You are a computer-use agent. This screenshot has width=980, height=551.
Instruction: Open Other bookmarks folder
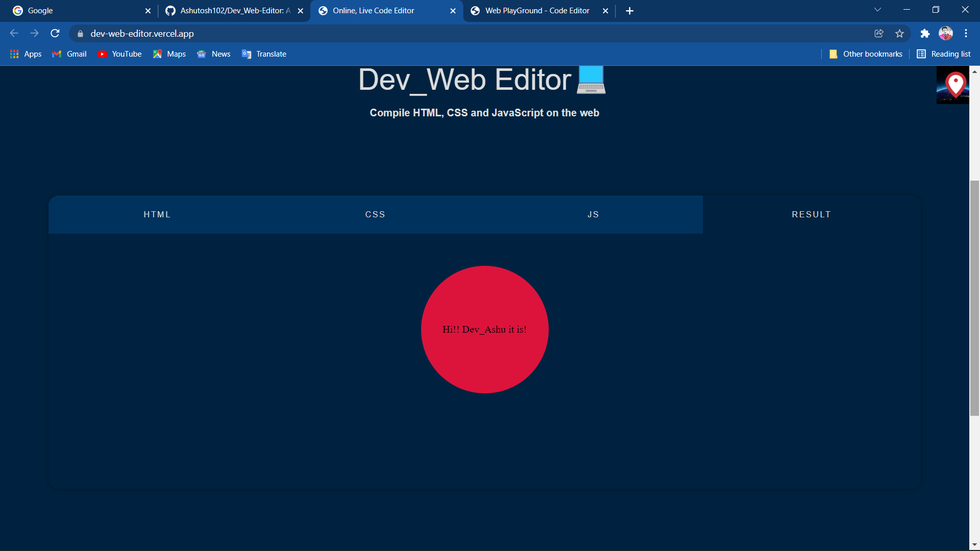(866, 54)
